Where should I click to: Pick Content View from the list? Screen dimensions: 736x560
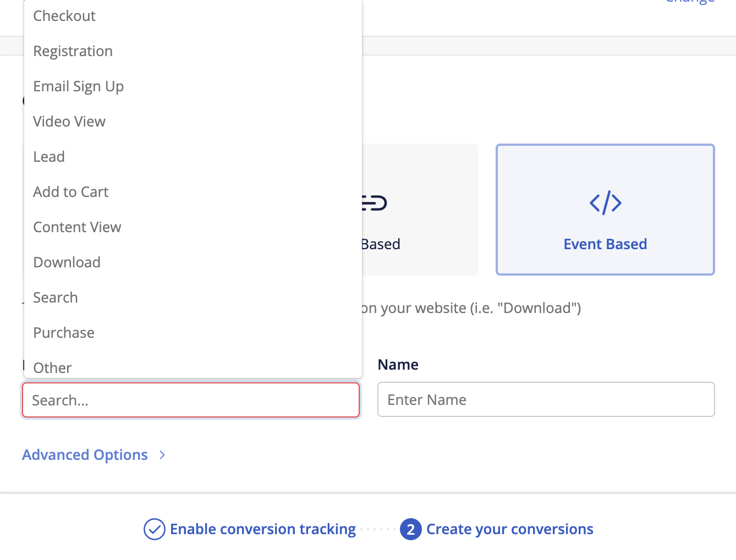[x=77, y=227]
